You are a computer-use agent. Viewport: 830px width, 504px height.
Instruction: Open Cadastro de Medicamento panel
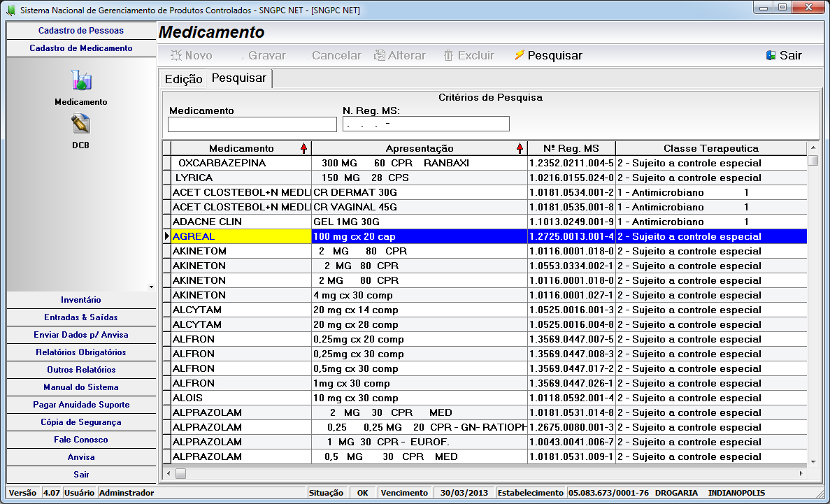(x=81, y=48)
